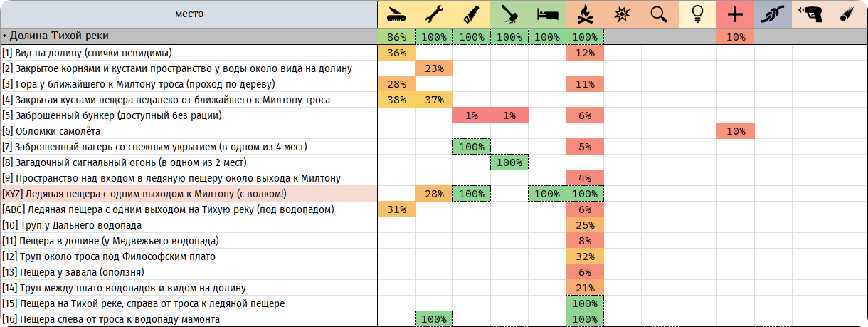Click the wrench column header icon
The height and width of the screenshot is (327, 868).
point(434,14)
